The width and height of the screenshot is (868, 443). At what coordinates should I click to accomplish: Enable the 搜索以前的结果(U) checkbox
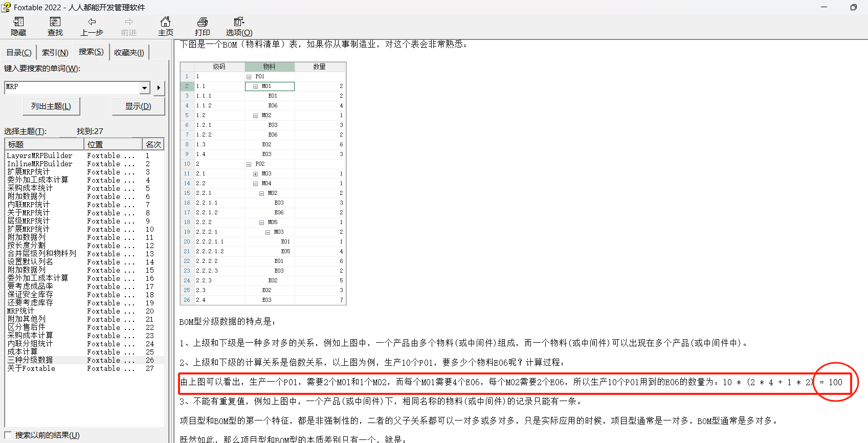(8, 435)
